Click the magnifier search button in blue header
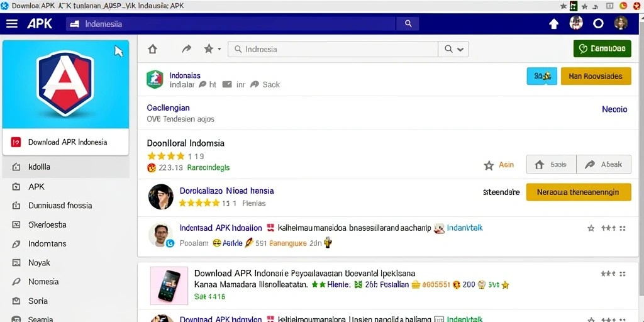 pos(408,24)
